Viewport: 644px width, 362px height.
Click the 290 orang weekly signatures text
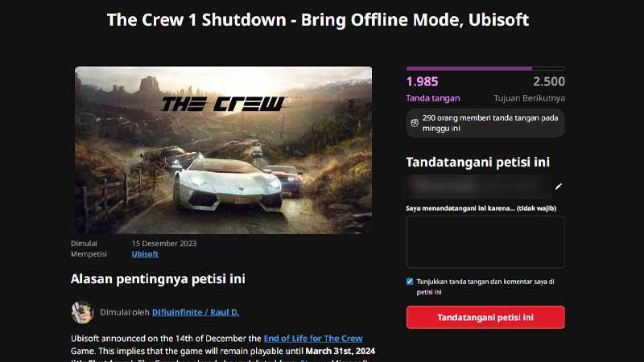pyautogui.click(x=490, y=123)
